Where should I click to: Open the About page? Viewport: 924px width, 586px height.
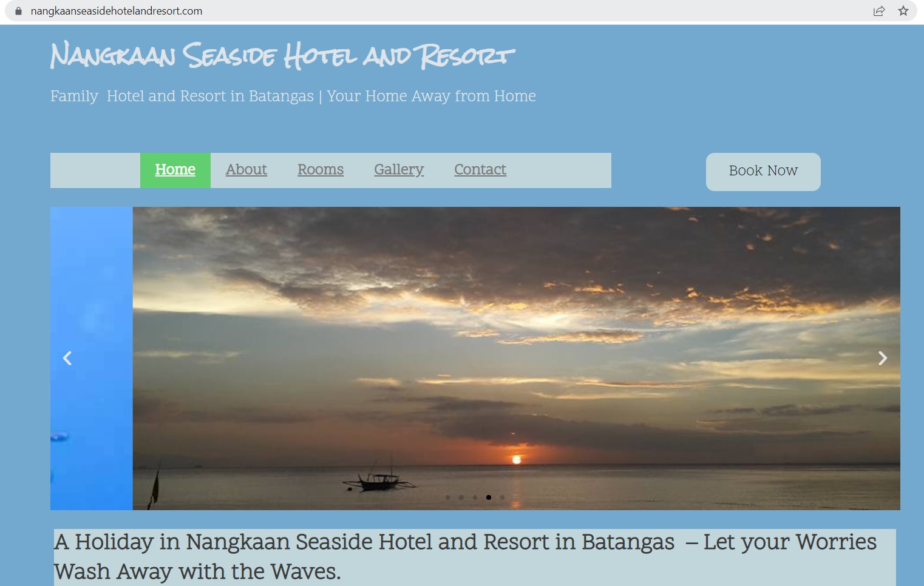coord(246,170)
